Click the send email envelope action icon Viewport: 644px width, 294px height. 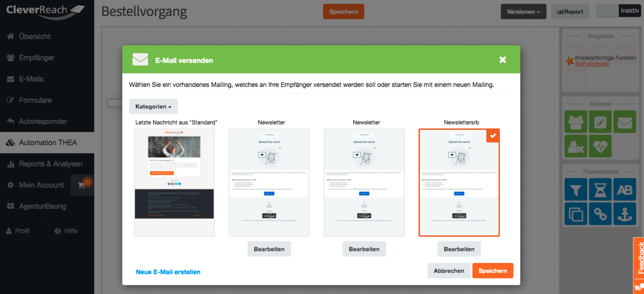click(624, 122)
